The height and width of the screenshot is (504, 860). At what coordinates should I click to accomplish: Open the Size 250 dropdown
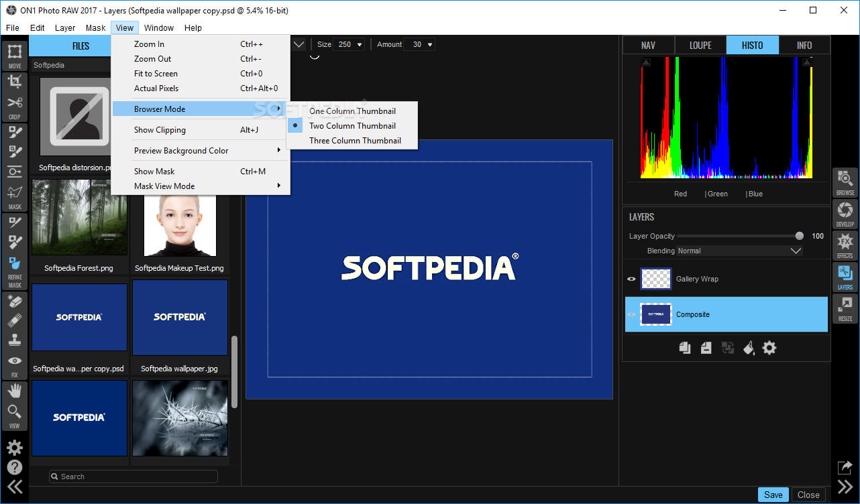pos(349,44)
